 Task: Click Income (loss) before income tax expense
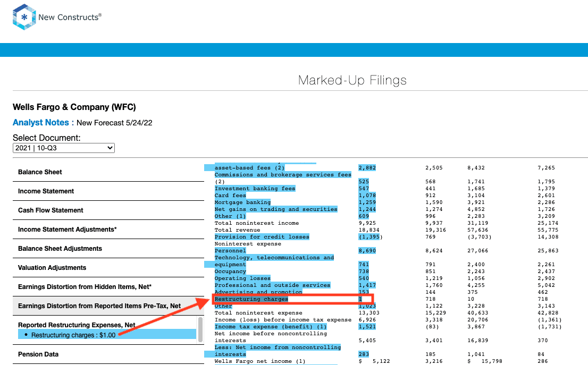point(283,320)
